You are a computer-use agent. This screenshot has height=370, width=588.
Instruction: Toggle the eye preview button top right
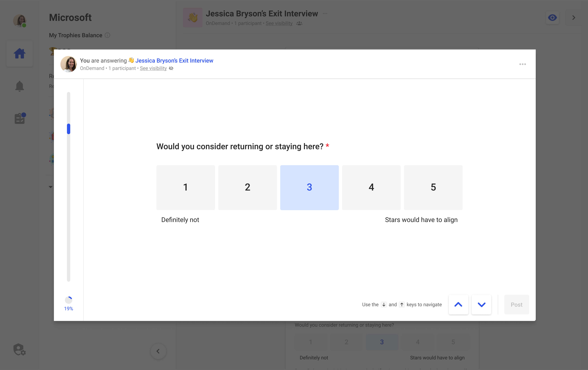pyautogui.click(x=552, y=18)
